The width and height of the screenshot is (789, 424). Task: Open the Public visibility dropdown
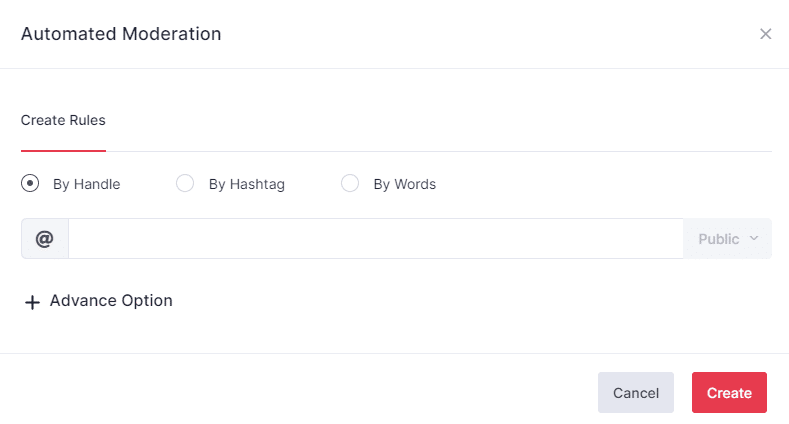(x=728, y=239)
